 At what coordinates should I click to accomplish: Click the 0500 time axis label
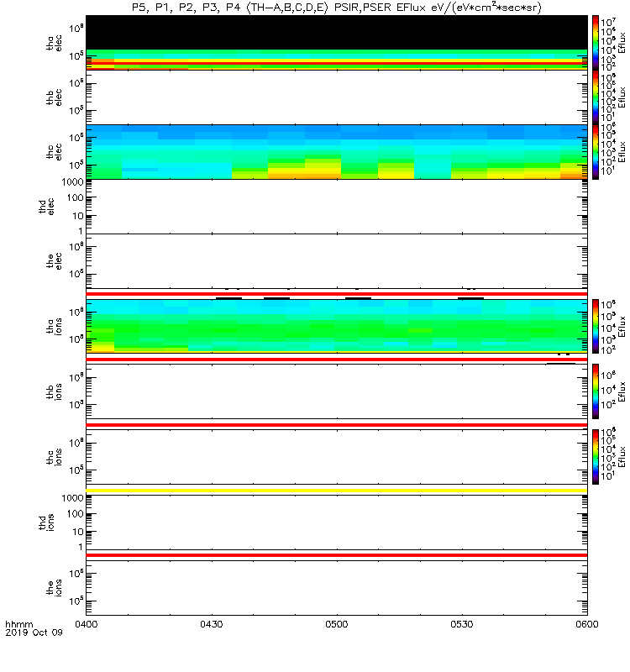click(337, 624)
